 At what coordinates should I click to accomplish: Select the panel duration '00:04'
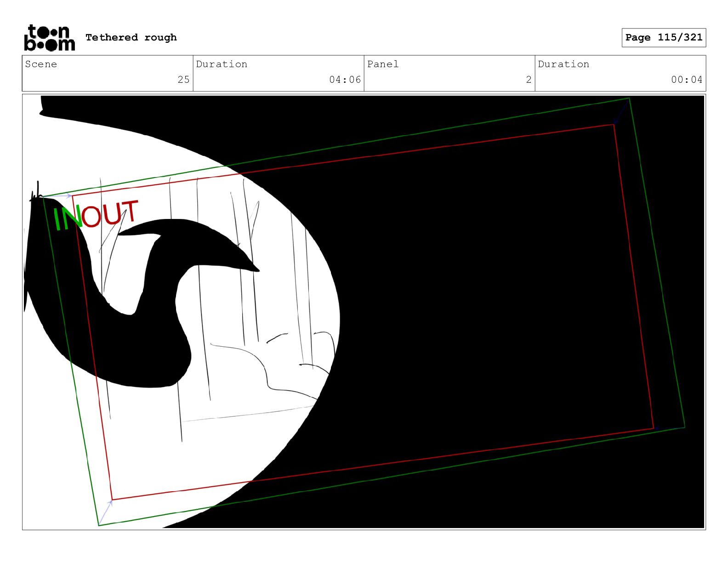click(x=687, y=80)
